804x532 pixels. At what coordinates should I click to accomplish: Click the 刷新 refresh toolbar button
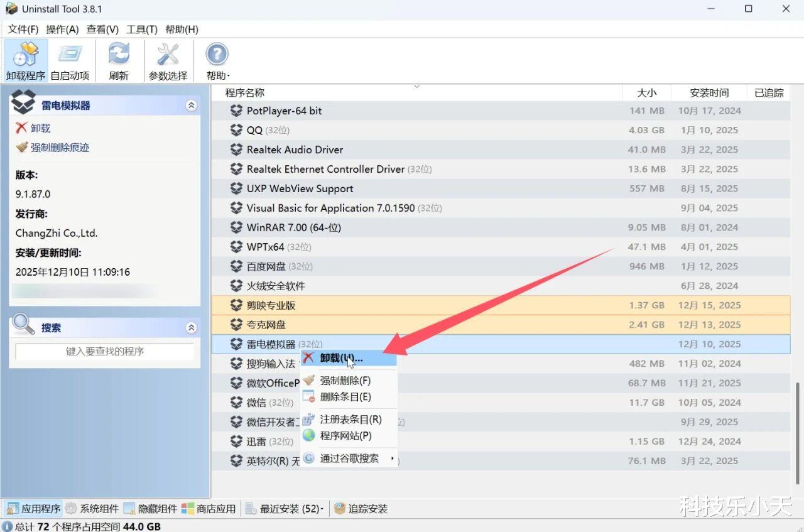click(119, 61)
